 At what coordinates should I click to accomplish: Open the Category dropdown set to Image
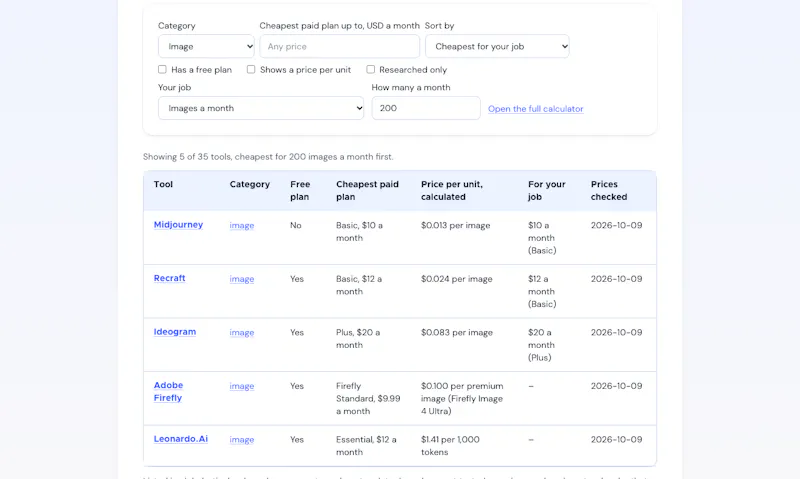pos(206,46)
